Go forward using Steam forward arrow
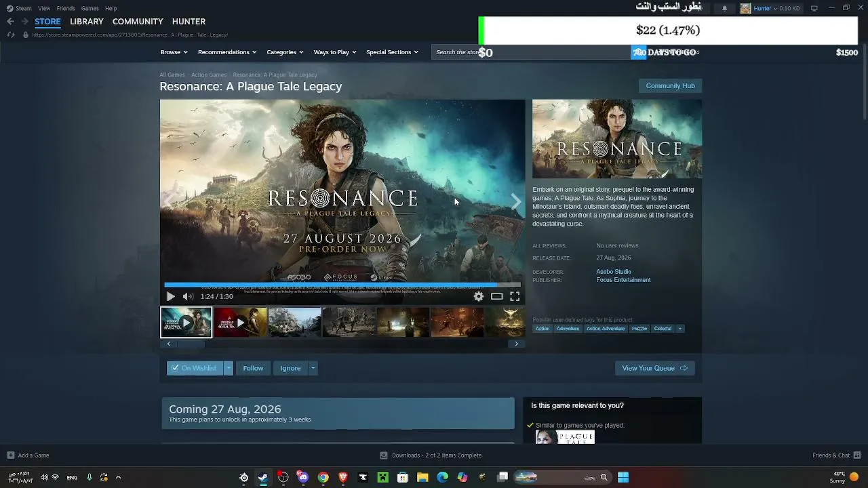The width and height of the screenshot is (868, 488). click(24, 22)
